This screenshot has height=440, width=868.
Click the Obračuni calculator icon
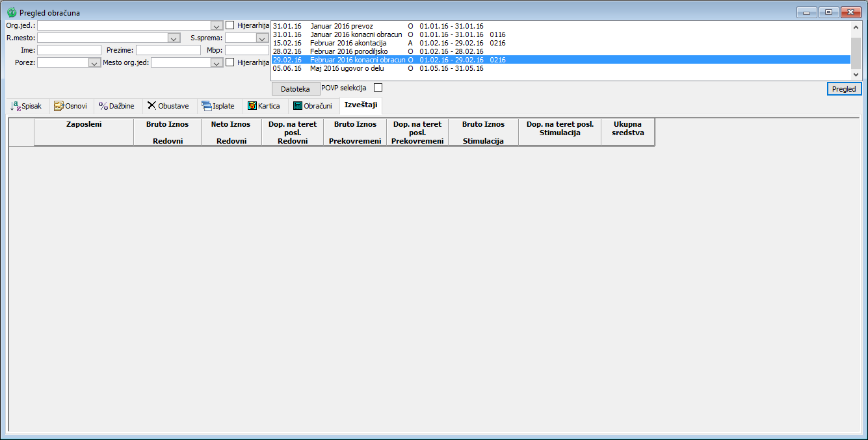coord(298,106)
